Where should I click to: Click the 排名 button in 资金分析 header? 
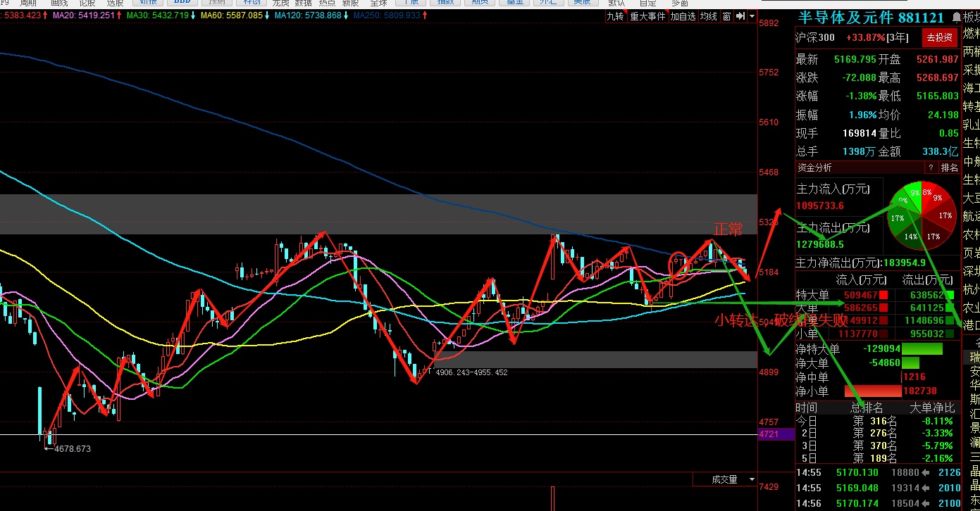click(950, 168)
